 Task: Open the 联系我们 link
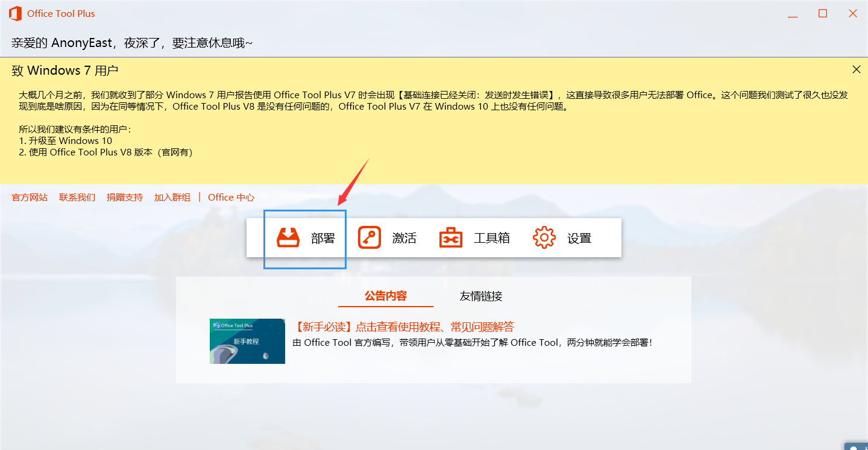pos(77,197)
